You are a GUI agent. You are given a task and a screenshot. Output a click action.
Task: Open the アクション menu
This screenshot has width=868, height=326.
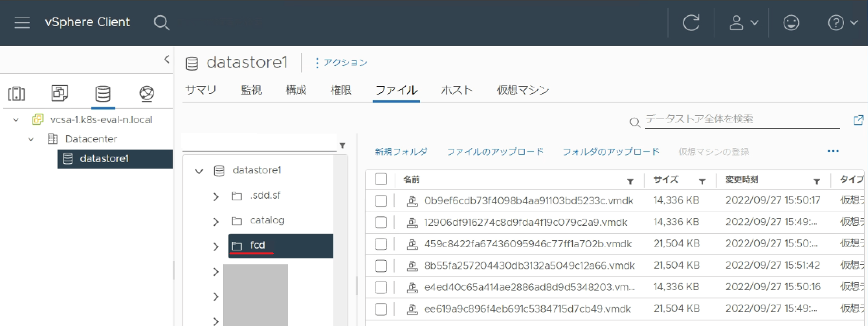point(341,63)
